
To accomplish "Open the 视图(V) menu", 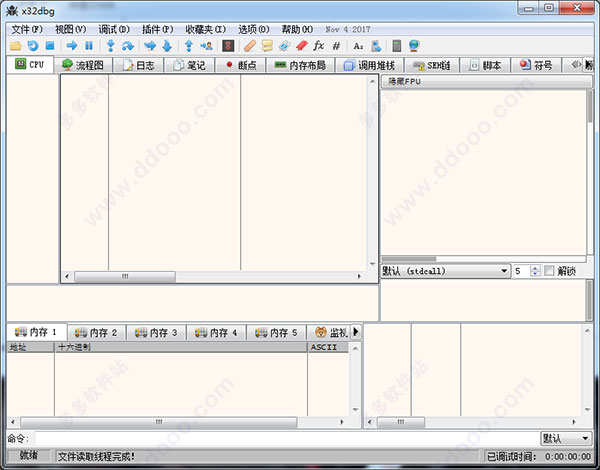I will pos(70,29).
